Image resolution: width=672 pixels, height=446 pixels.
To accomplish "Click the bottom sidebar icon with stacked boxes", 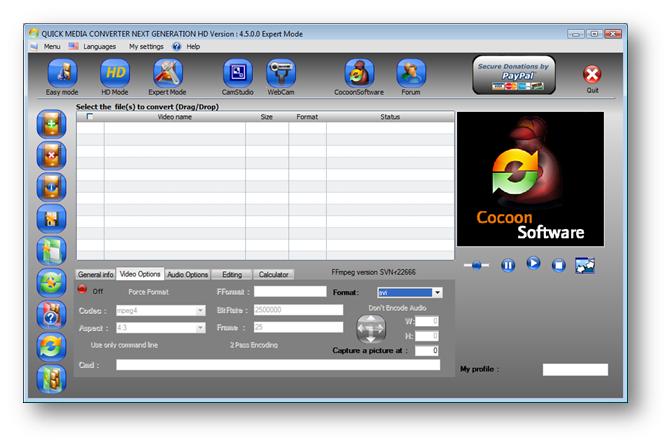I will (51, 379).
